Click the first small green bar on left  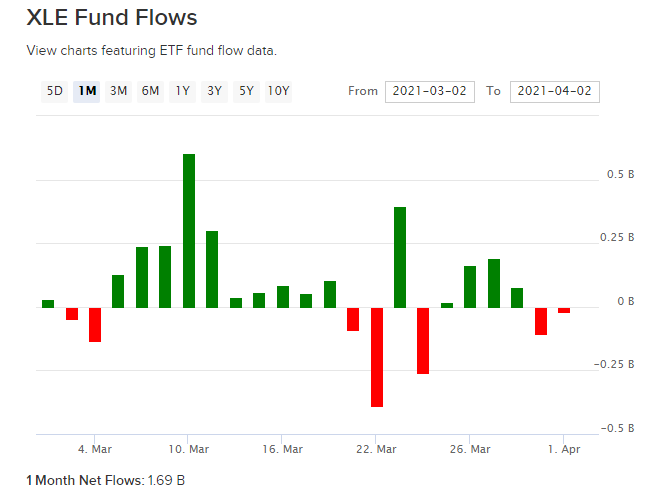point(48,303)
